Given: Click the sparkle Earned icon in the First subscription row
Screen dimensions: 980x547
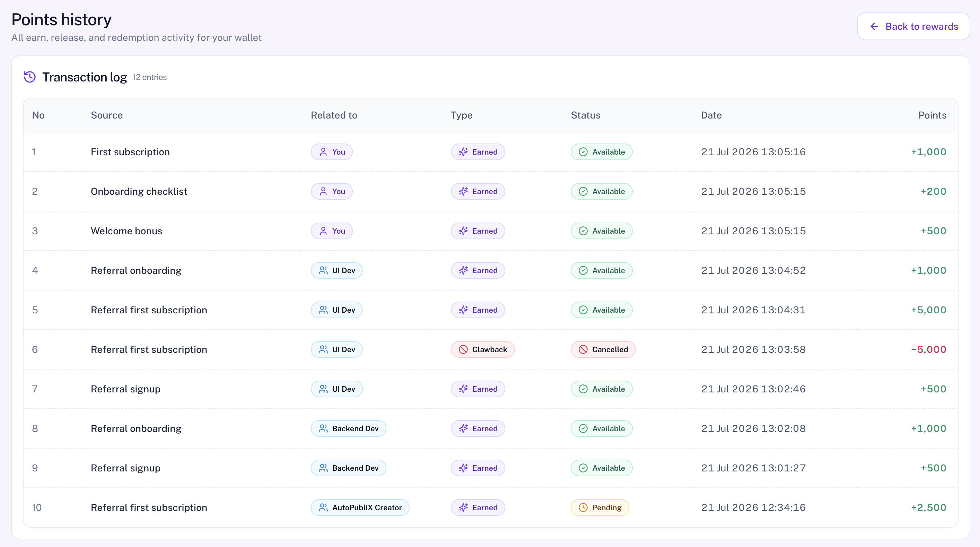Looking at the screenshot, I should 463,152.
